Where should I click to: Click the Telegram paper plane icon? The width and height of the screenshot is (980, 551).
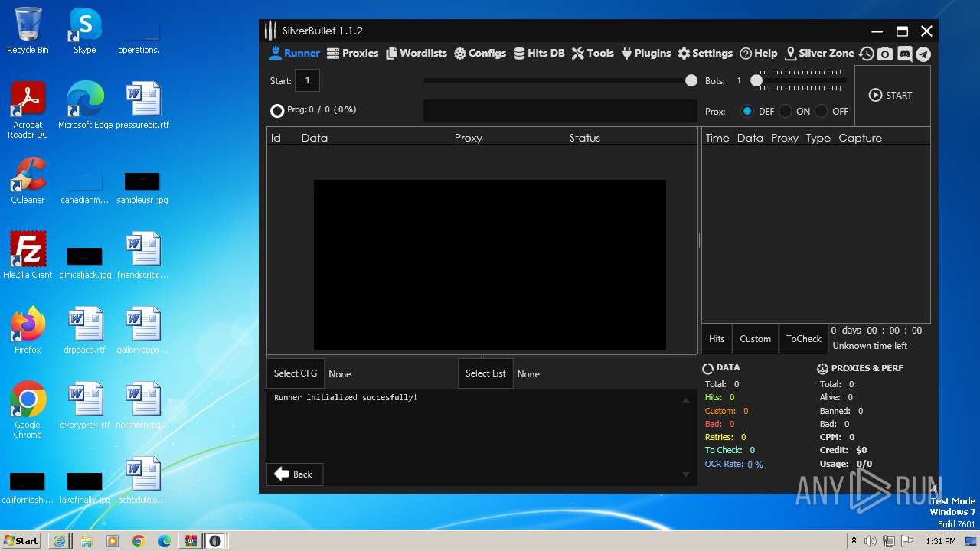[923, 54]
